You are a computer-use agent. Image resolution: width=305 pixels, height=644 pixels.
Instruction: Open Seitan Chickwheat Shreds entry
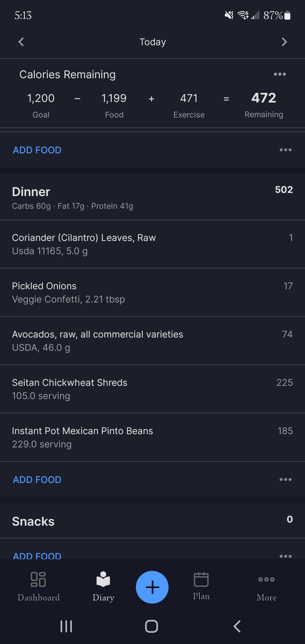point(152,389)
